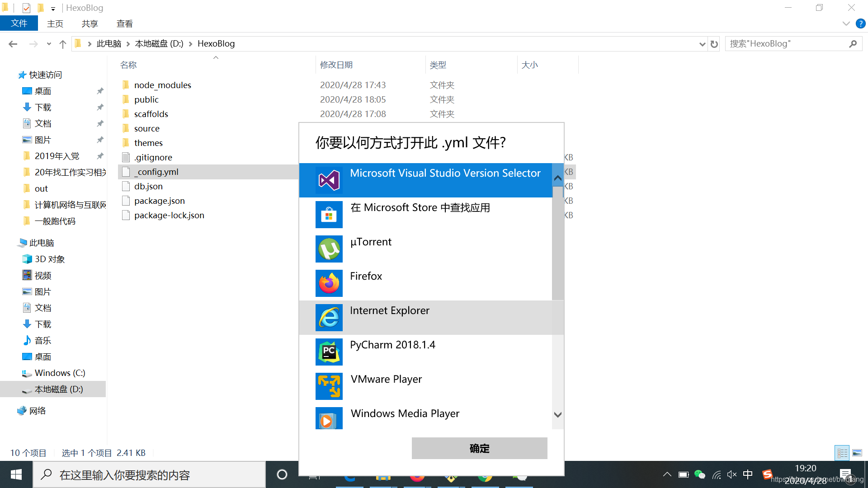Open the Windows Start menu
Viewport: 868px width, 488px height.
point(16,474)
